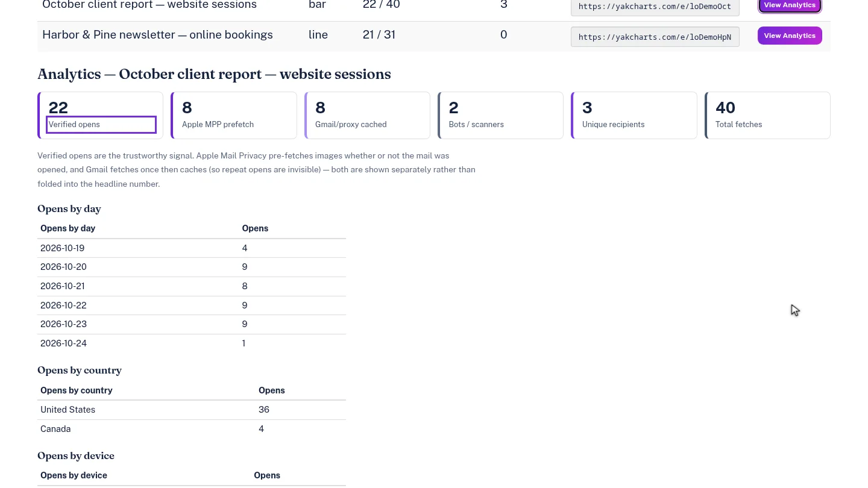Viewport: 868px width, 488px height.
Task: Click the Opens by country column header
Action: (77, 390)
